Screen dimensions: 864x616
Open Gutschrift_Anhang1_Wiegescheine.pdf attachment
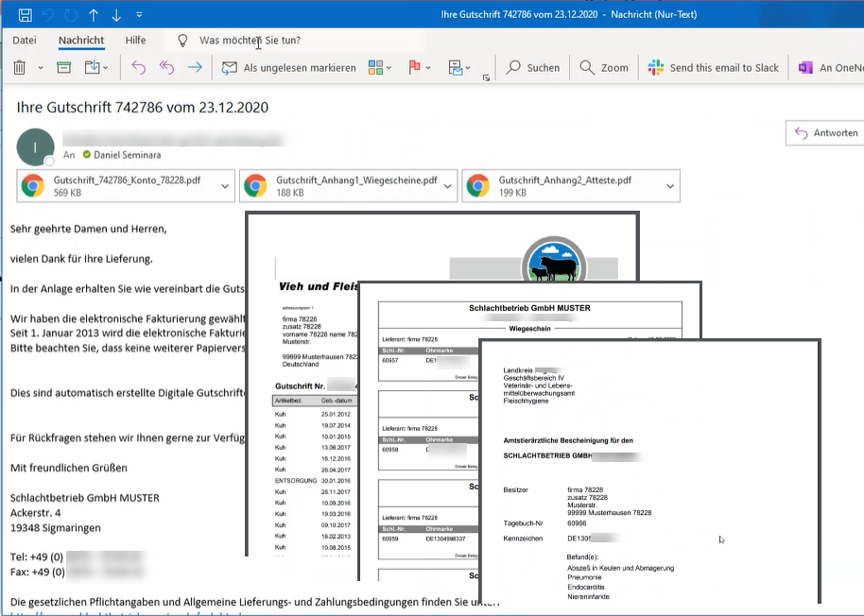(x=338, y=186)
